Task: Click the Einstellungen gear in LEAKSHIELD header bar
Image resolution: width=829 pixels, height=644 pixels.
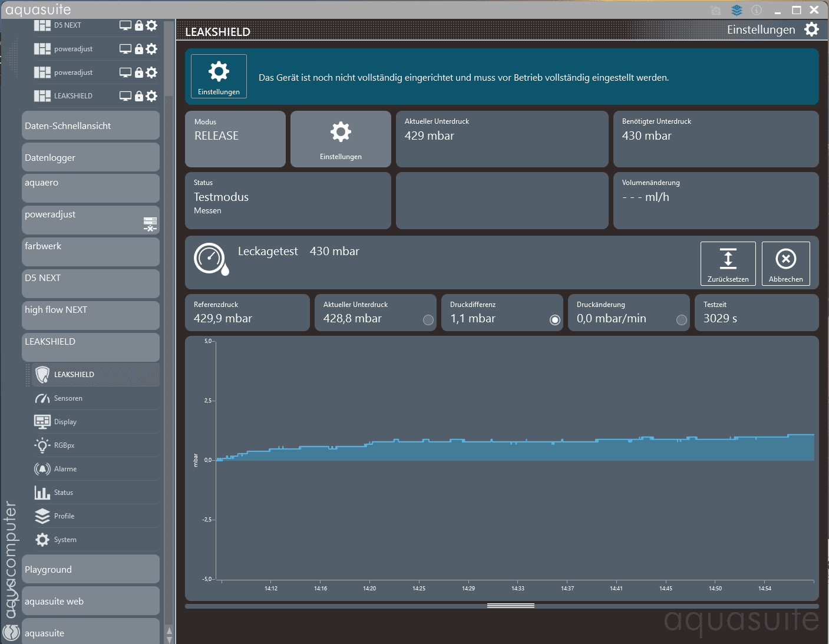Action: pos(811,29)
